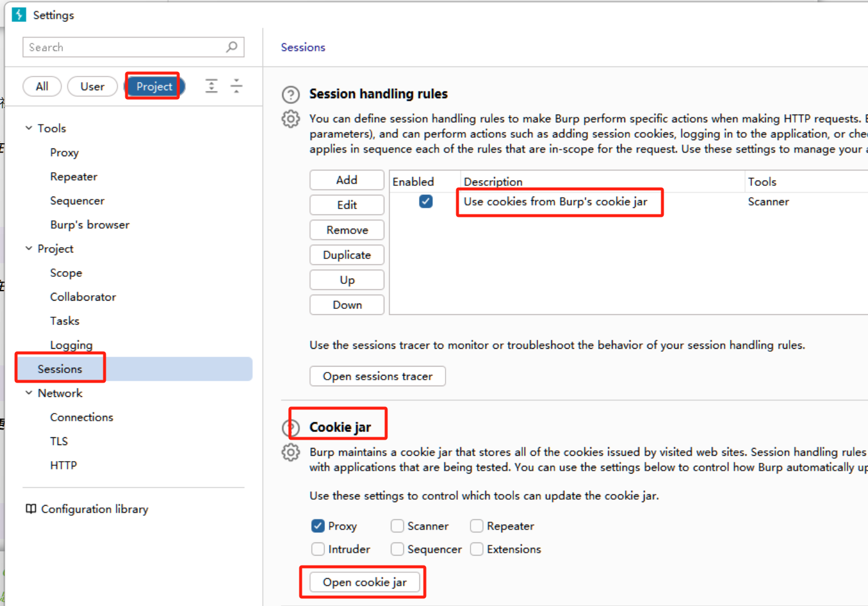Click the Tools column header
This screenshot has height=606, width=868.
(762, 182)
